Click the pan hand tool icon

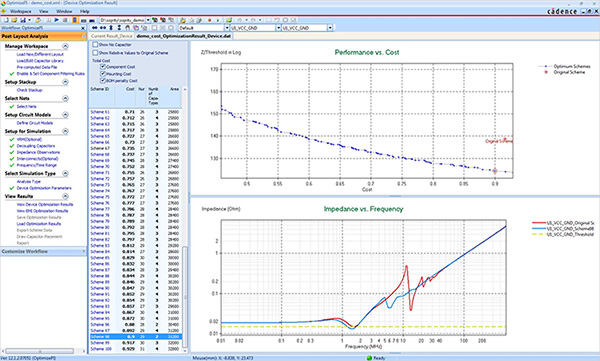point(127,28)
